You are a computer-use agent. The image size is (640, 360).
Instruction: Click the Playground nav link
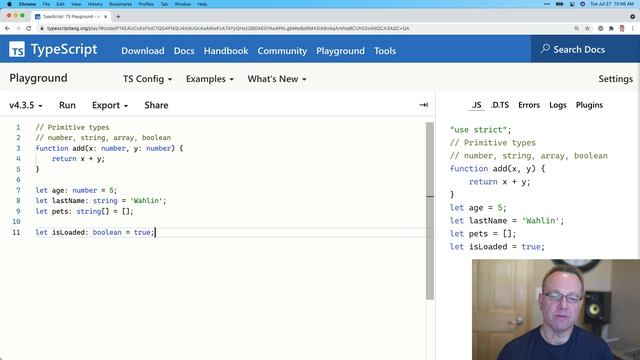tap(340, 51)
